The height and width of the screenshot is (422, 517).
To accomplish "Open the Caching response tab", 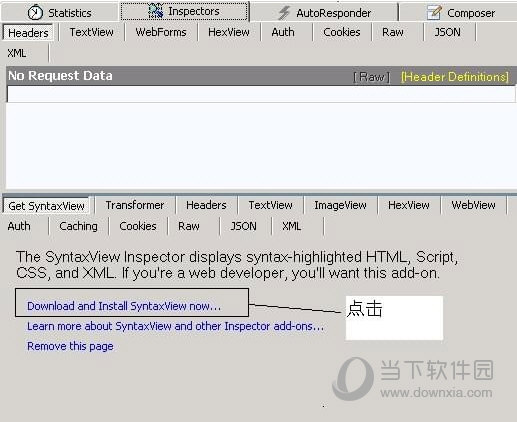I will [x=78, y=226].
